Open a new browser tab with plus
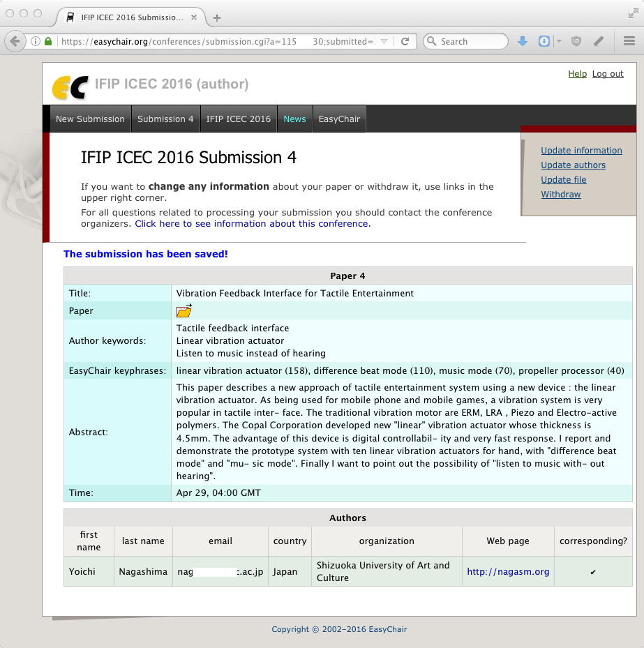The image size is (644, 648). 217,17
